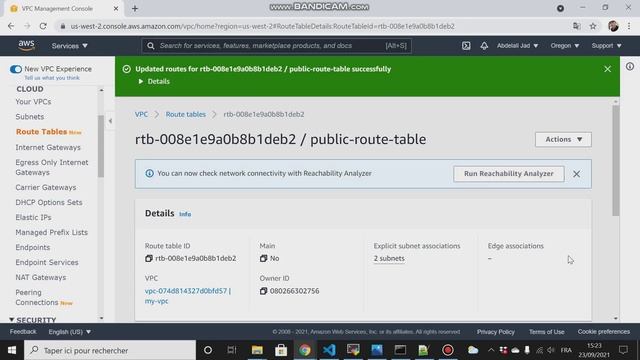640x360 pixels.
Task: Dismiss the Reachability Analyzer info banner
Action: (x=576, y=174)
